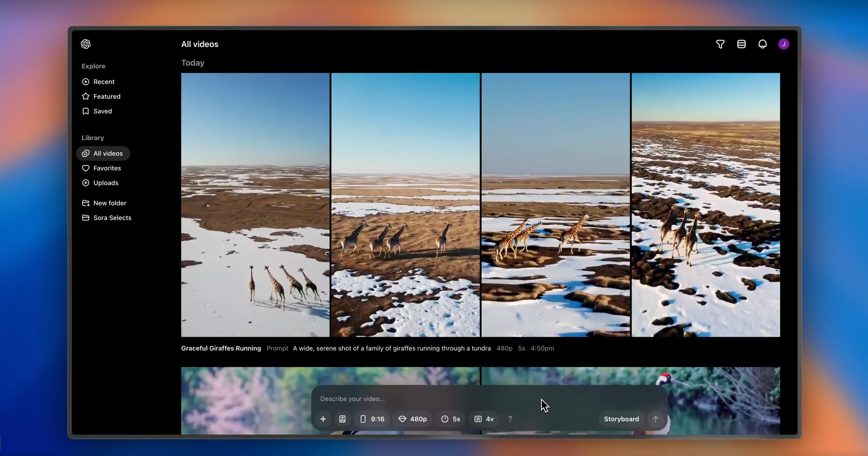Expand the 5s duration selector
The image size is (868, 456).
click(450, 419)
